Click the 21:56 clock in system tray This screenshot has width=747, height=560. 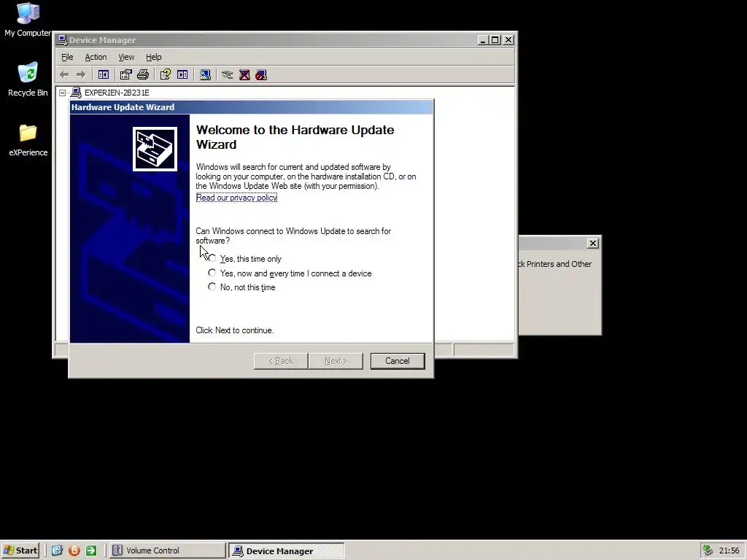tap(729, 551)
